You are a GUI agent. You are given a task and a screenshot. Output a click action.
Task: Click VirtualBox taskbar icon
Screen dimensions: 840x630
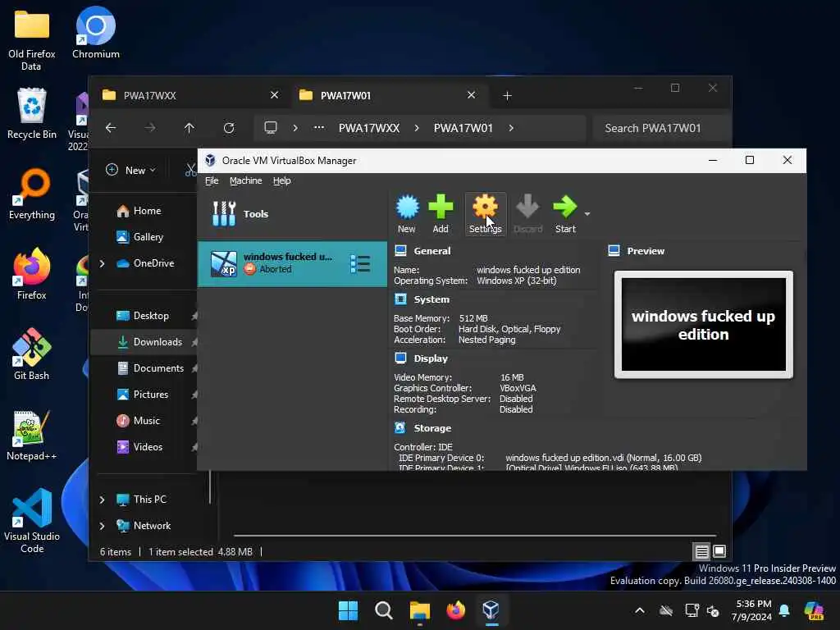(491, 610)
